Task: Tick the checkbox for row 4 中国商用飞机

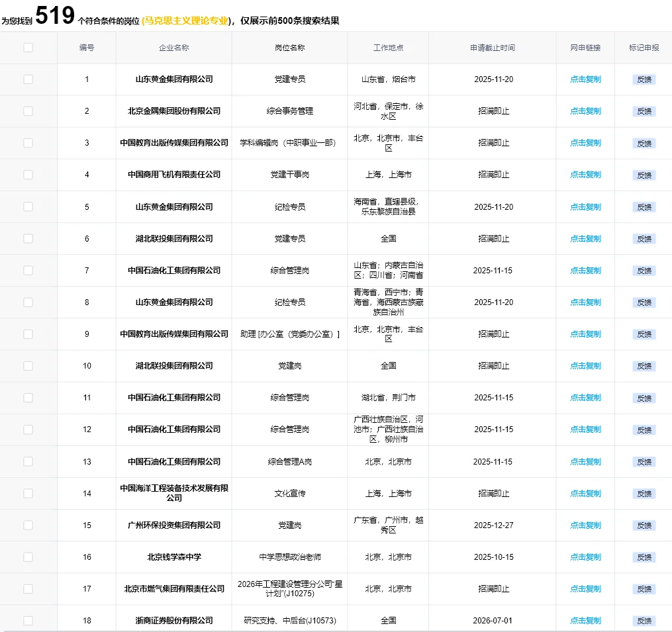Action: click(x=28, y=175)
